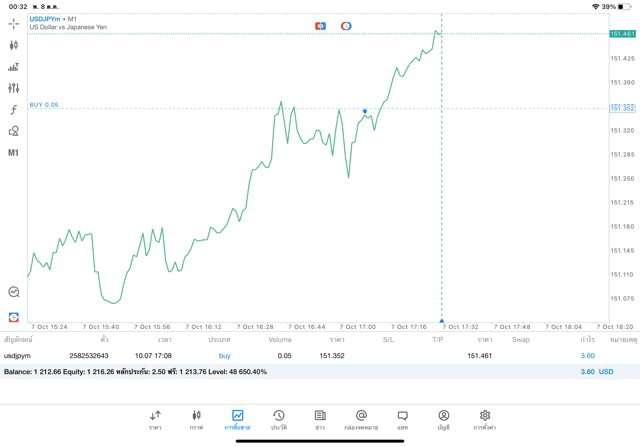Image resolution: width=640 pixels, height=447 pixels.
Task: Tap the BUY 0.05 order line label
Action: (44, 105)
